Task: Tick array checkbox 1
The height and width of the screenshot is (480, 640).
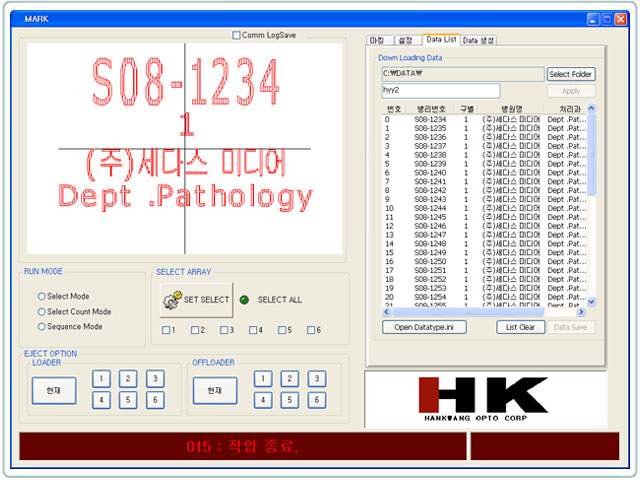Action: 166,330
